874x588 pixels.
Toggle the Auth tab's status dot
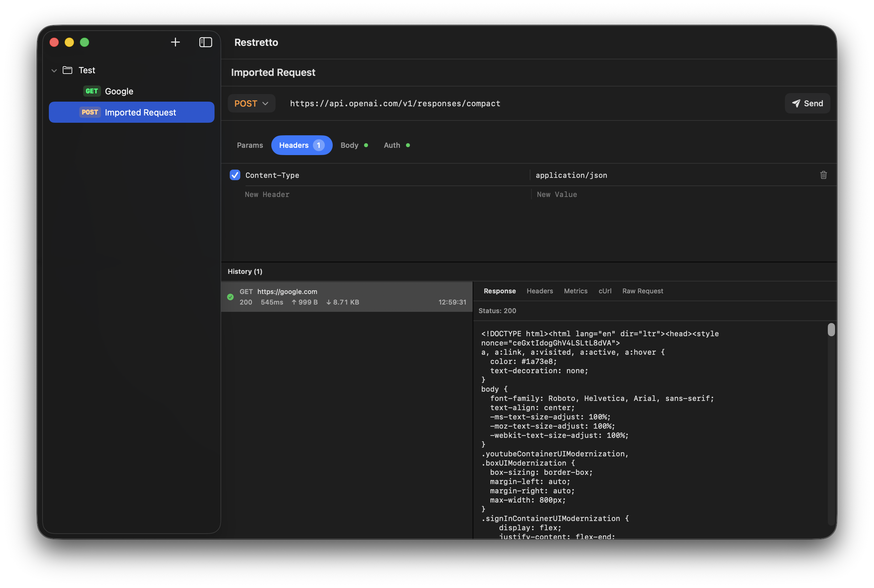point(408,145)
